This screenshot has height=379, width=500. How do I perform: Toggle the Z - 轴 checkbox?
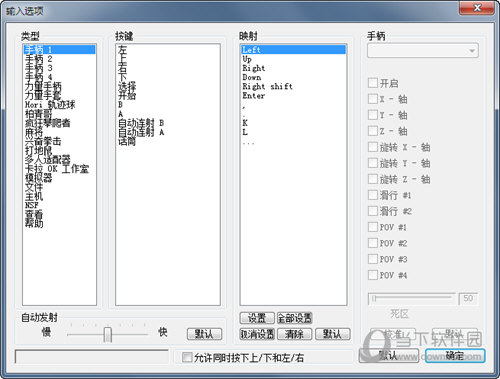pyautogui.click(x=373, y=131)
